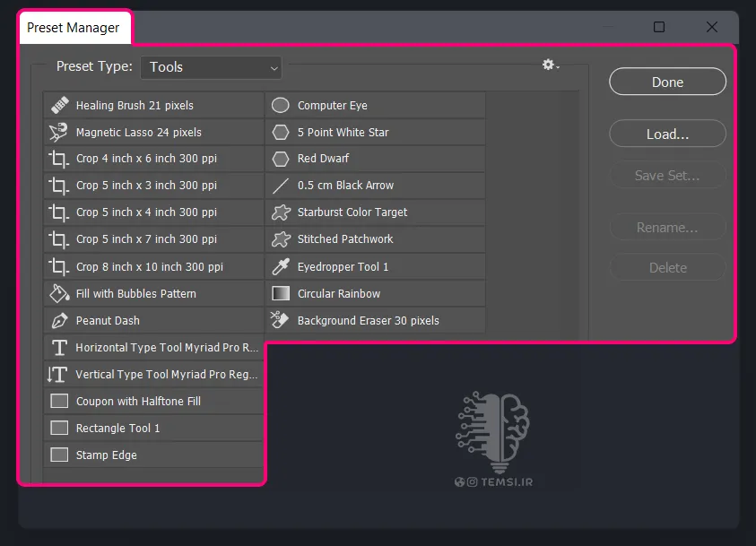Select the Peanut Dash label

(108, 320)
